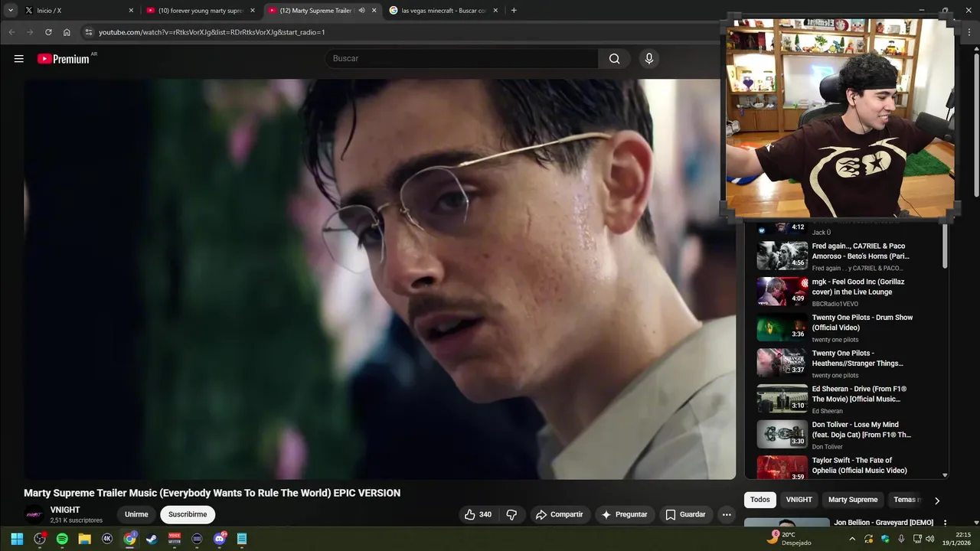980x551 pixels.
Task: Open Discord from taskbar
Action: coord(220,539)
